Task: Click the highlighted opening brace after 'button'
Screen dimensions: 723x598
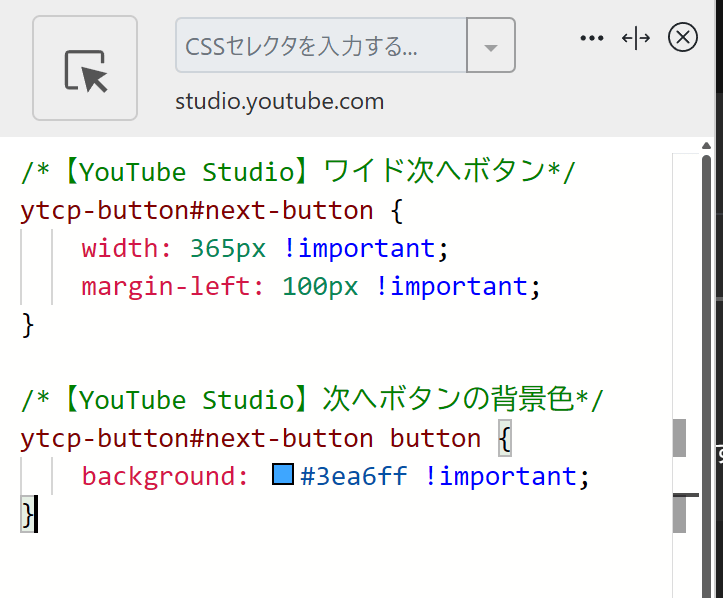Action: pyautogui.click(x=504, y=438)
